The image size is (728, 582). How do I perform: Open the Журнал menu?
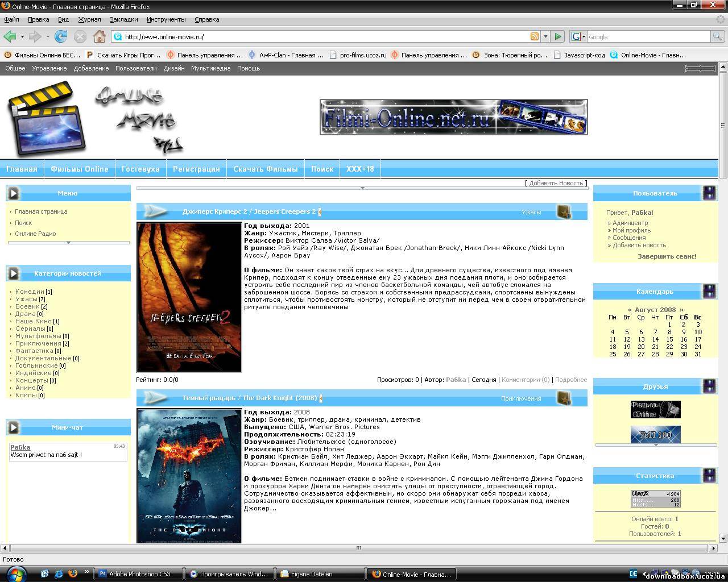click(x=89, y=19)
